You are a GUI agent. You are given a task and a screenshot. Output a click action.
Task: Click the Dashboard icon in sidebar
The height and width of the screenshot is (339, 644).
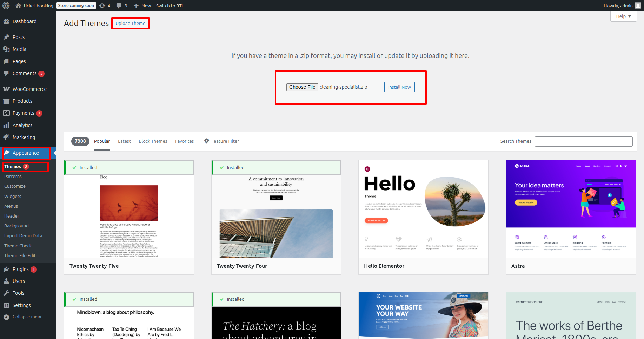(6, 21)
